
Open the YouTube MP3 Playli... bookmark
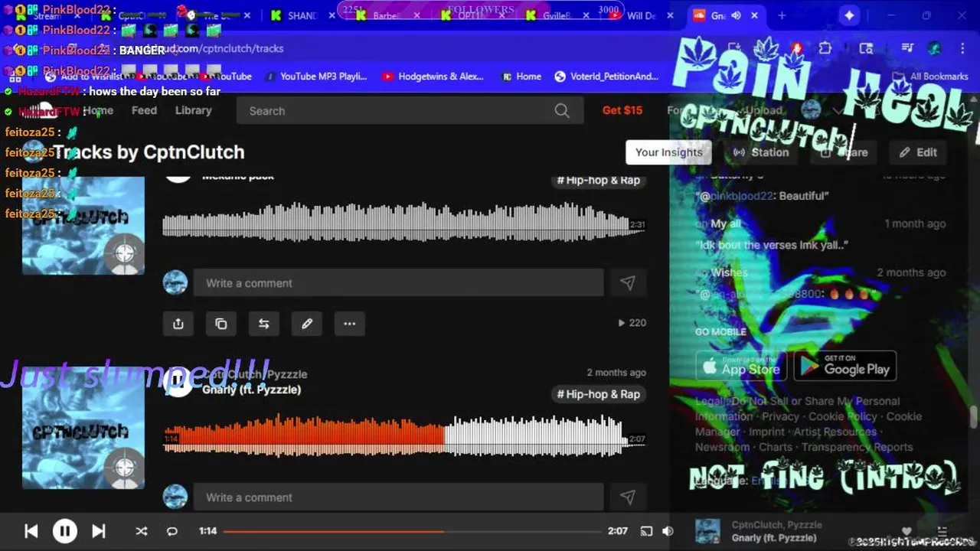(315, 77)
